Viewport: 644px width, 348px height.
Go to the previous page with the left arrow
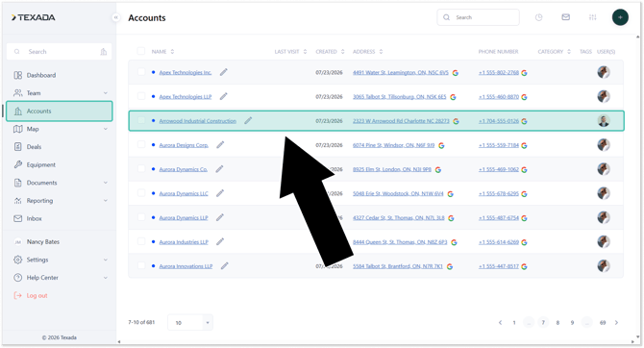click(500, 323)
